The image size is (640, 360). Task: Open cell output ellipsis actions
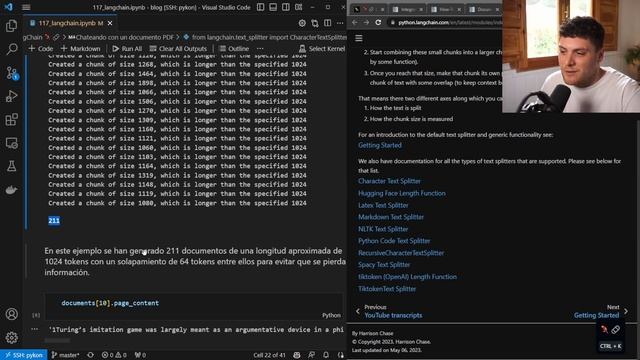click(x=35, y=329)
